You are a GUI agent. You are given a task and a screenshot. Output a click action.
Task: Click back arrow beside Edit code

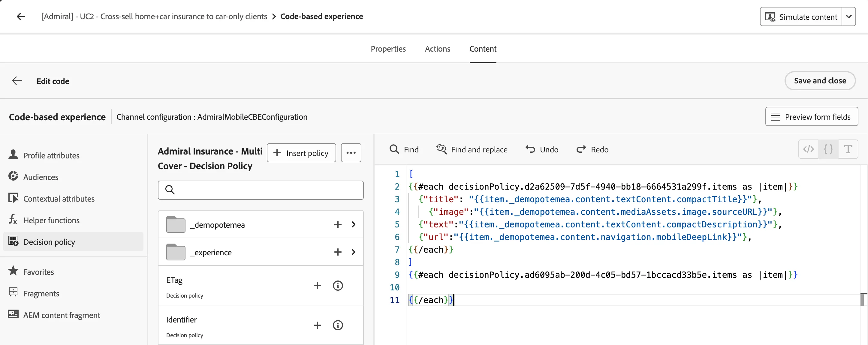(17, 81)
